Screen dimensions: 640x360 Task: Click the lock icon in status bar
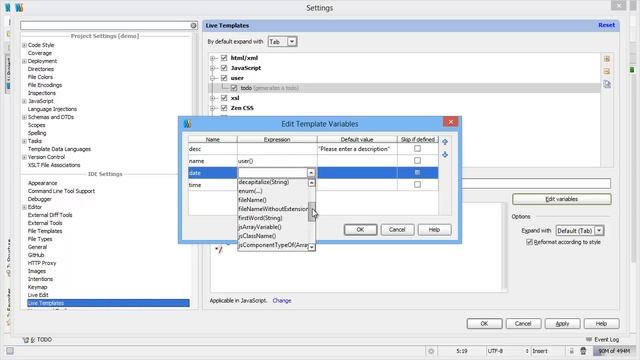coord(571,351)
